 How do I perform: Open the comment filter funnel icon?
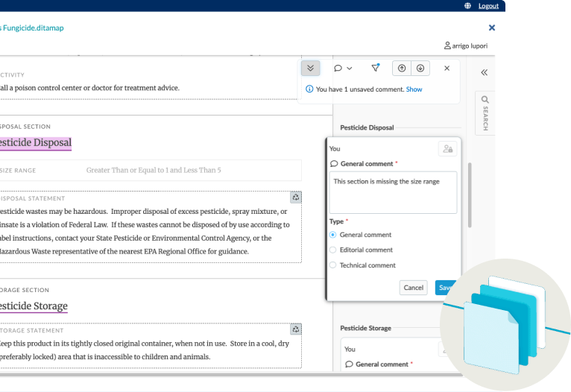(x=376, y=68)
